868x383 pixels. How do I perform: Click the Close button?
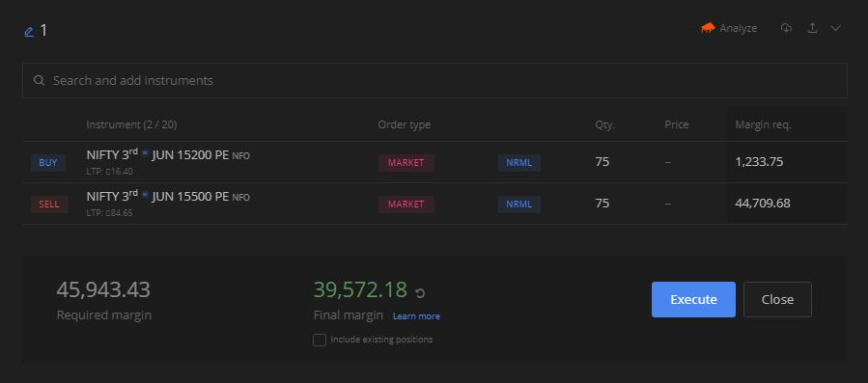coord(777,299)
